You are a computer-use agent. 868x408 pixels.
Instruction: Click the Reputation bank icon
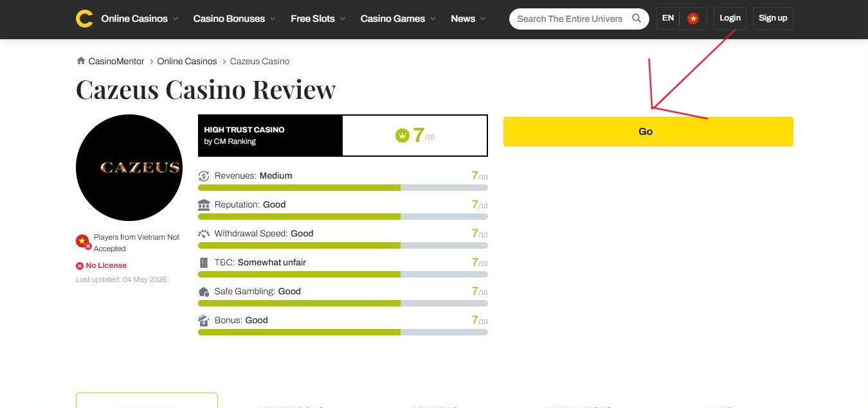pyautogui.click(x=204, y=205)
